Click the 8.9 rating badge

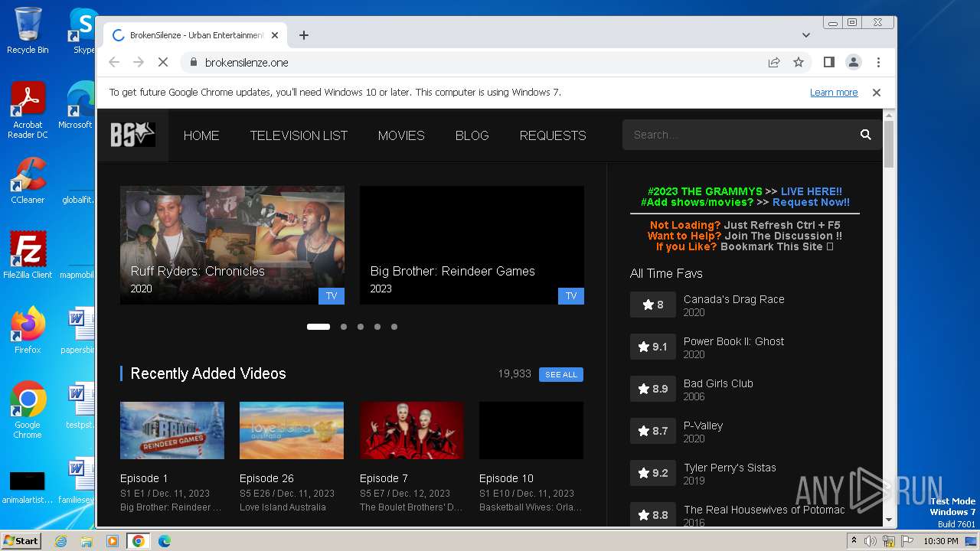tap(653, 389)
